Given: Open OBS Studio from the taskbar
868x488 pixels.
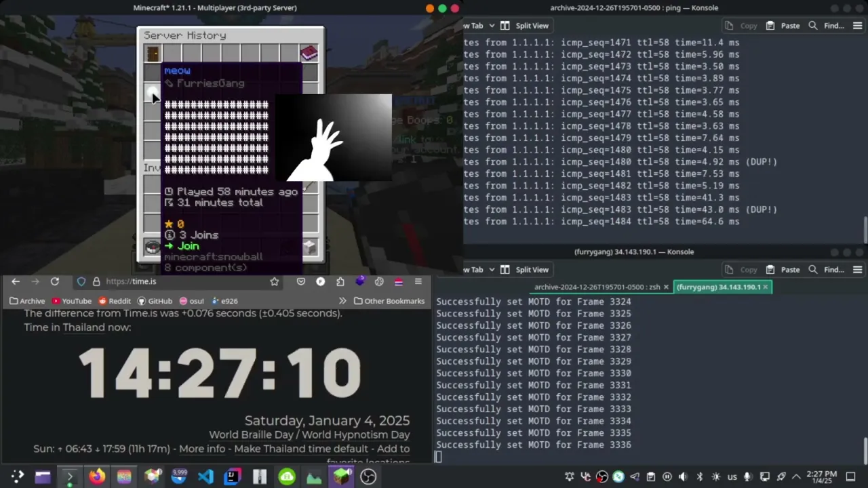Looking at the screenshot, I should tap(368, 477).
